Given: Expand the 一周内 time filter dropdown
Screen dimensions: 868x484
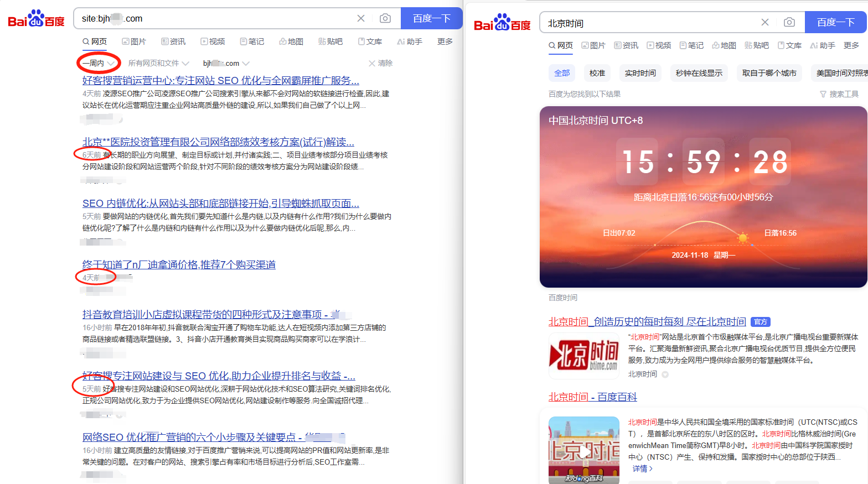Looking at the screenshot, I should pos(99,63).
